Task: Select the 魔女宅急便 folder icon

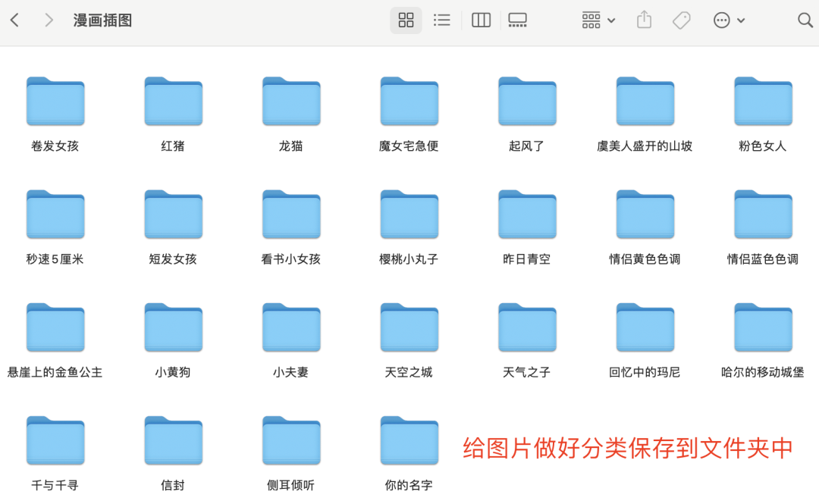Action: pyautogui.click(x=409, y=102)
